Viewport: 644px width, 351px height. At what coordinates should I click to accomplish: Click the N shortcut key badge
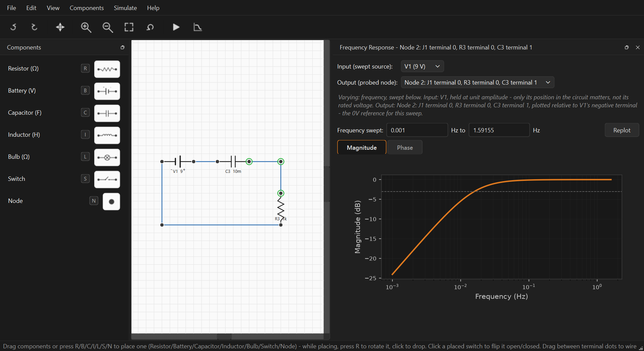(94, 201)
